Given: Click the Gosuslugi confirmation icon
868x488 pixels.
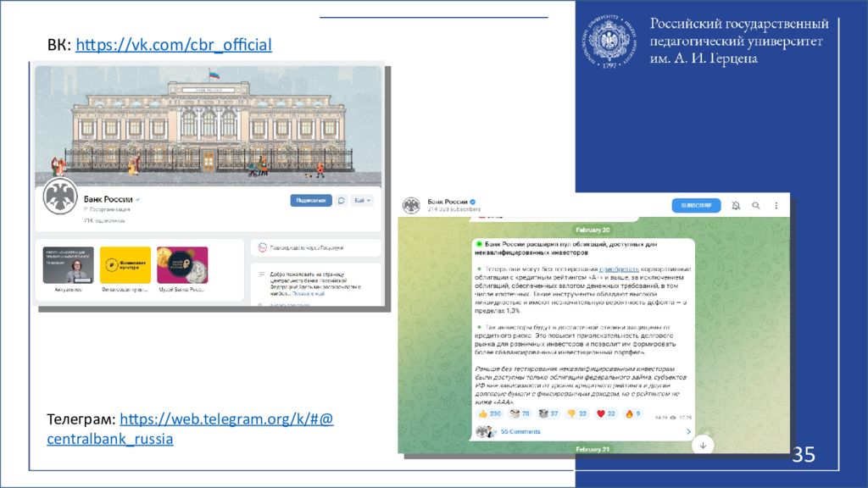Looking at the screenshot, I should 263,247.
